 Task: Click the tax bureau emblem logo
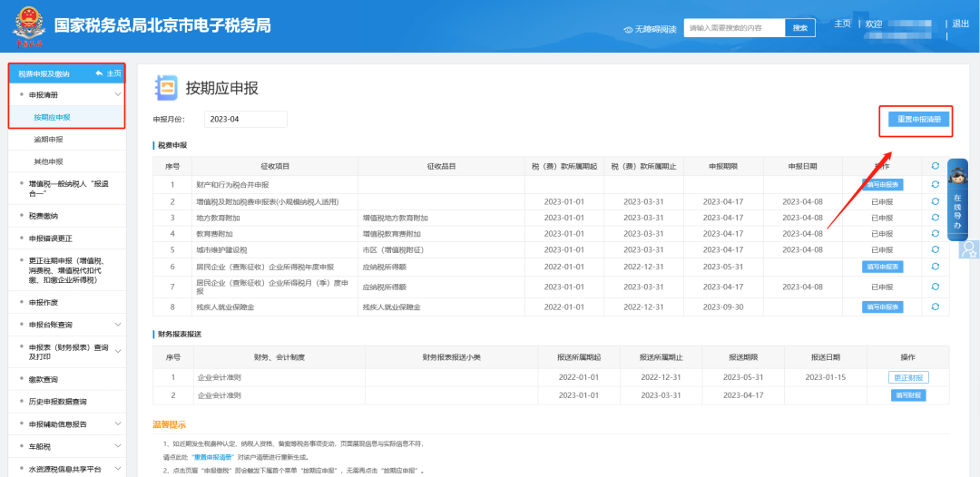(27, 27)
